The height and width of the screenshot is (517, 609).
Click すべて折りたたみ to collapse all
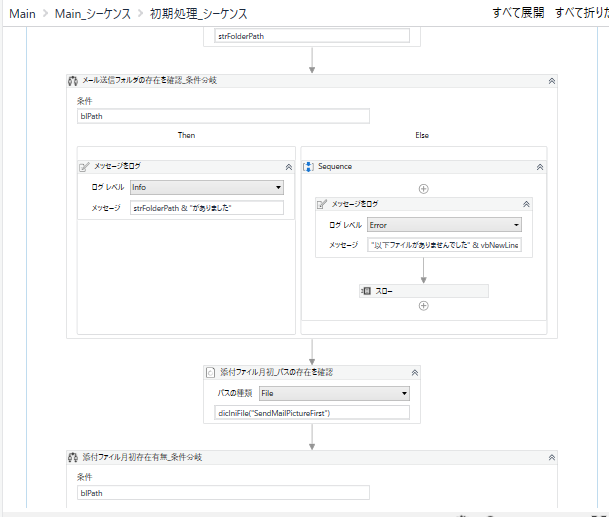(x=582, y=13)
